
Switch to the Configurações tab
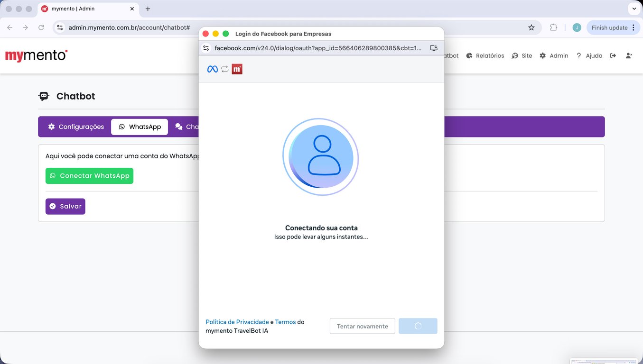(76, 127)
